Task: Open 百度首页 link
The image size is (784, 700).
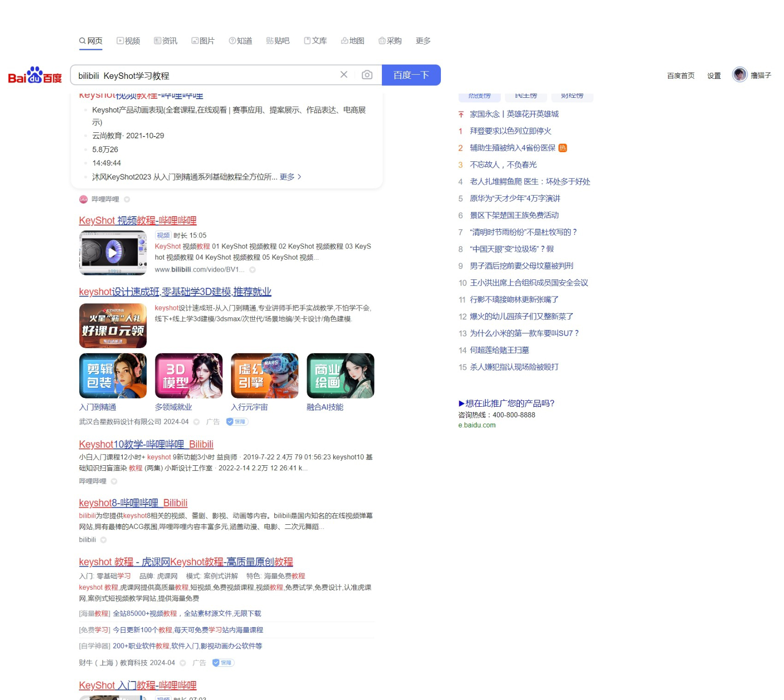Action: (x=681, y=76)
